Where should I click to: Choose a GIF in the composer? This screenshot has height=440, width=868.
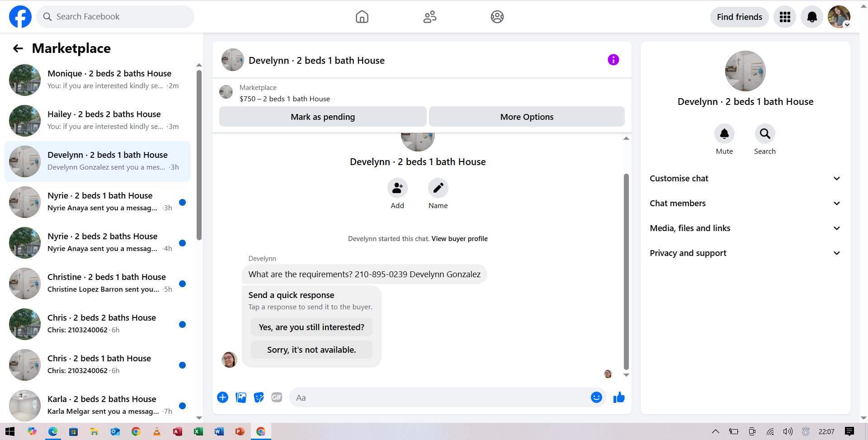click(277, 397)
